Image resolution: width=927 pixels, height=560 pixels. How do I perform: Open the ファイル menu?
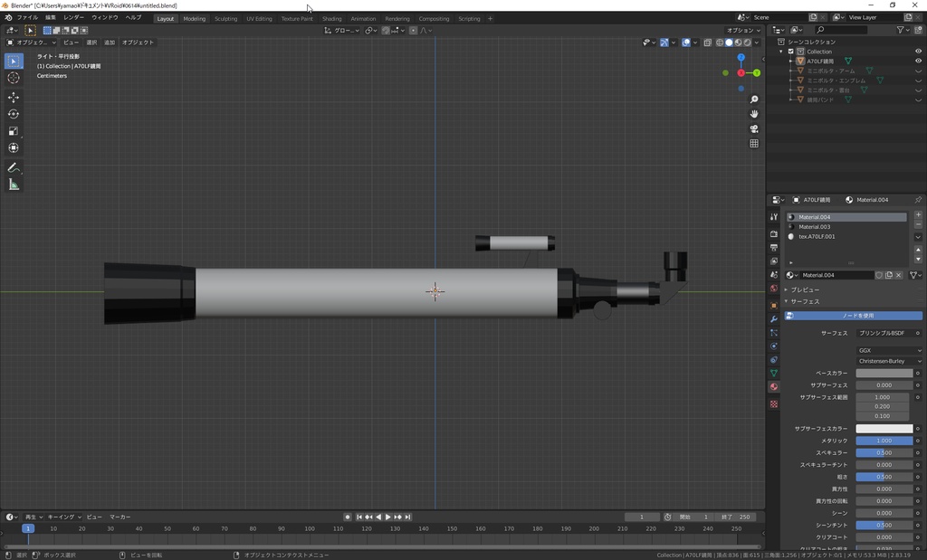pos(27,18)
